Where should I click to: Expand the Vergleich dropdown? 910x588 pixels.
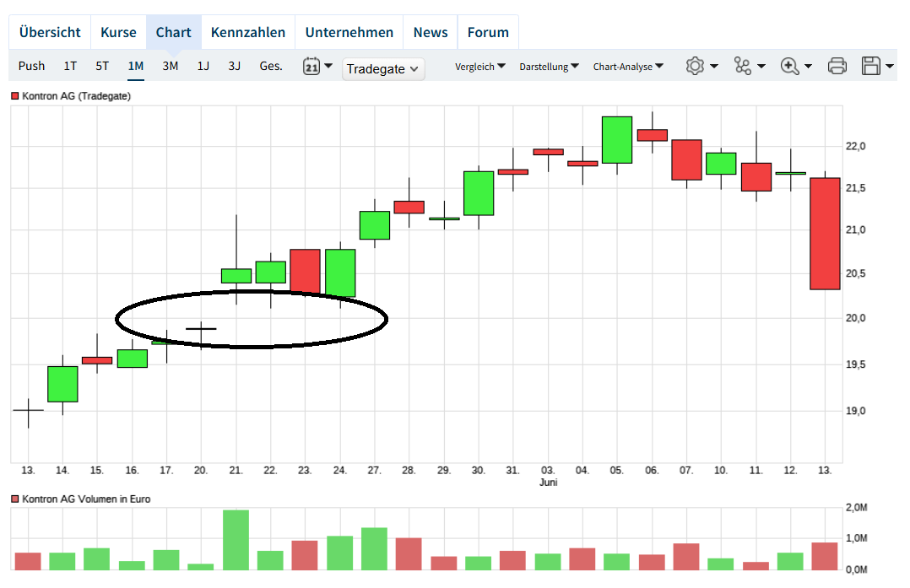(x=480, y=66)
